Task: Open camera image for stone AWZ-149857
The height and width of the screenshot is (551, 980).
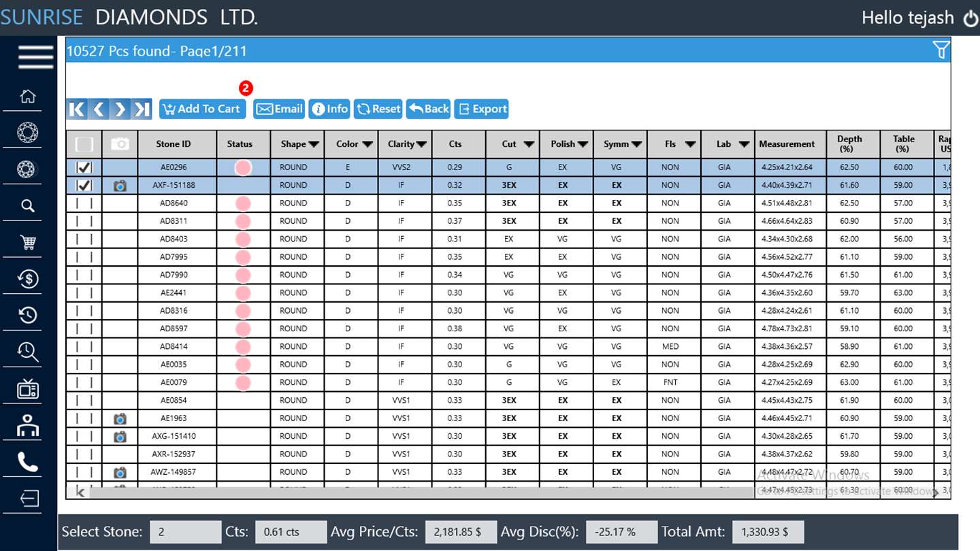Action: click(120, 472)
